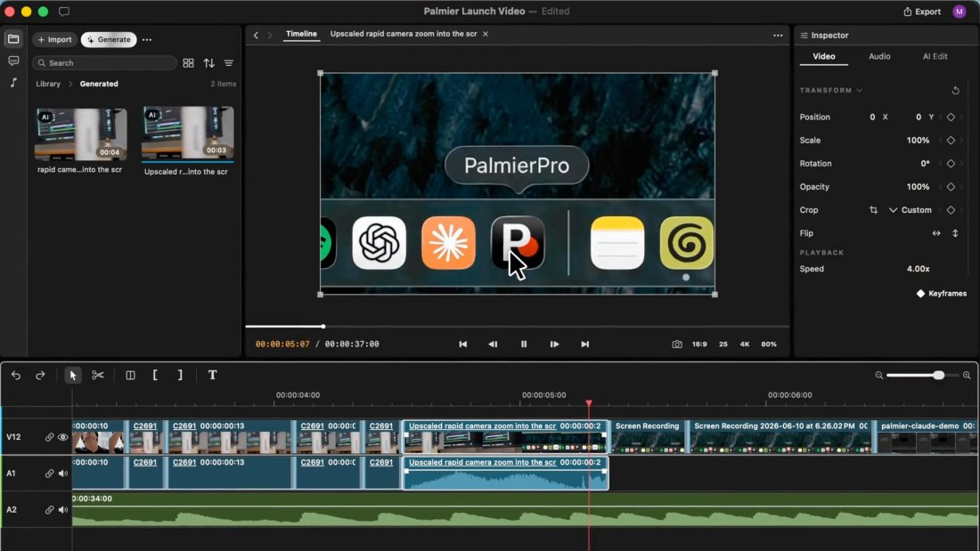Toggle keyframe for Crop
This screenshot has height=551, width=980.
951,210
